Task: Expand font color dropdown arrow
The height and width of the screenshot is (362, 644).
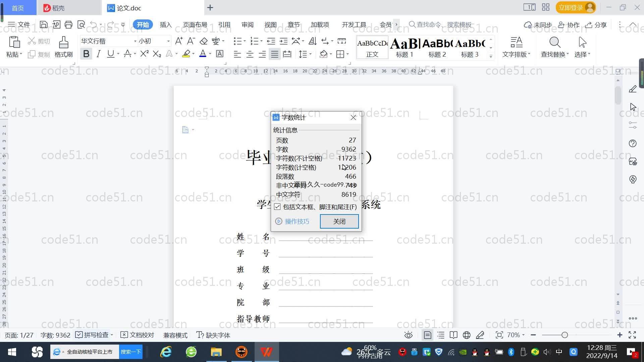Action: [210, 54]
